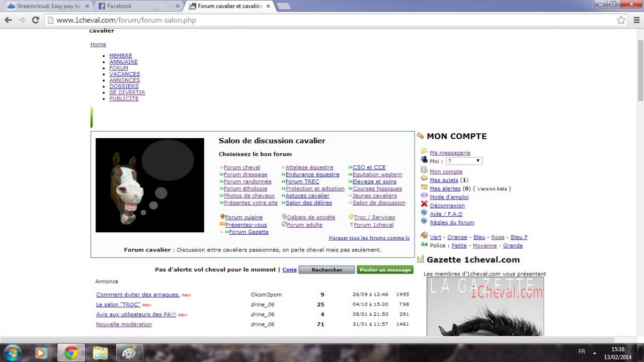The height and width of the screenshot is (362, 644).
Task: Click the speech bubble icon beside Mode d'emploi
Action: click(x=424, y=196)
